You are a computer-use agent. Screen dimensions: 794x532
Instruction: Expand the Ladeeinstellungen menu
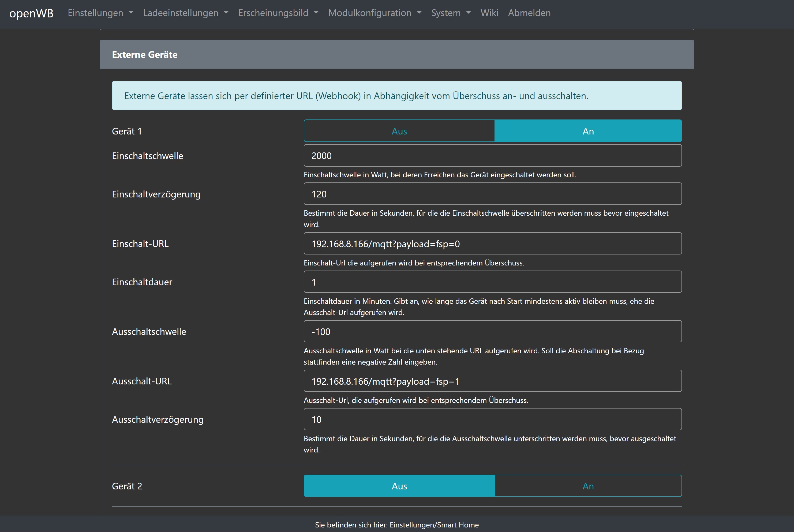[186, 13]
